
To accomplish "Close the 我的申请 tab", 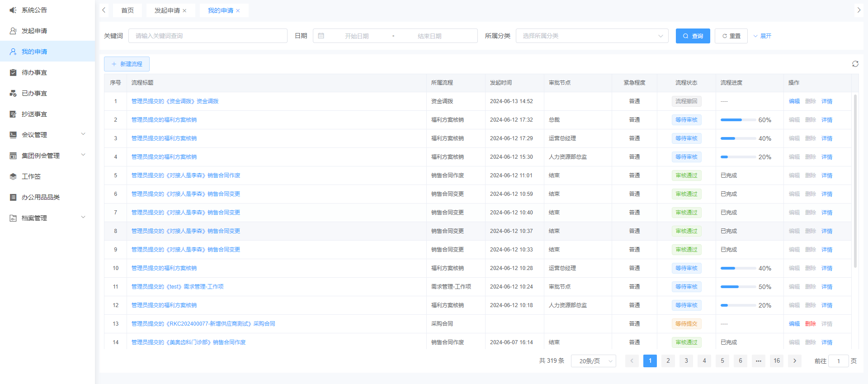I will (238, 11).
